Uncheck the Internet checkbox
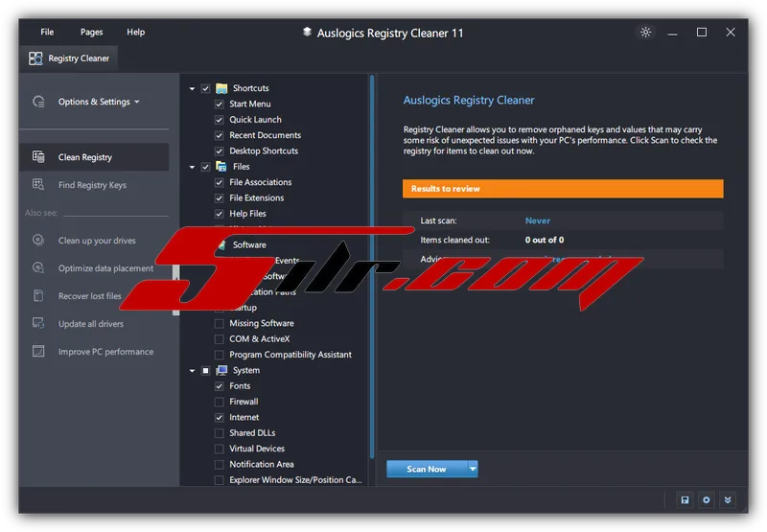 pos(220,418)
